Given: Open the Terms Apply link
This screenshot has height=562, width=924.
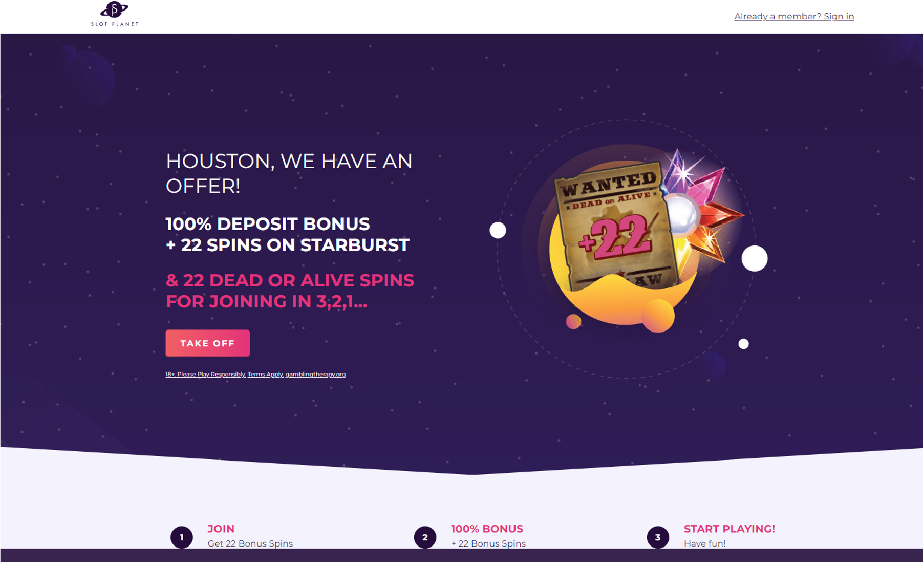Looking at the screenshot, I should click(265, 375).
